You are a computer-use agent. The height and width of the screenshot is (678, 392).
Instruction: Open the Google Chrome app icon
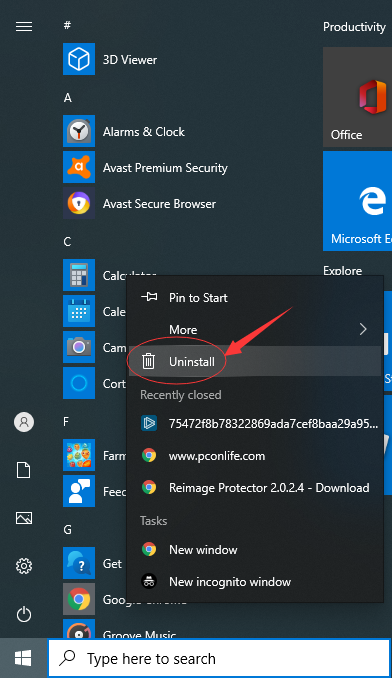(x=79, y=599)
